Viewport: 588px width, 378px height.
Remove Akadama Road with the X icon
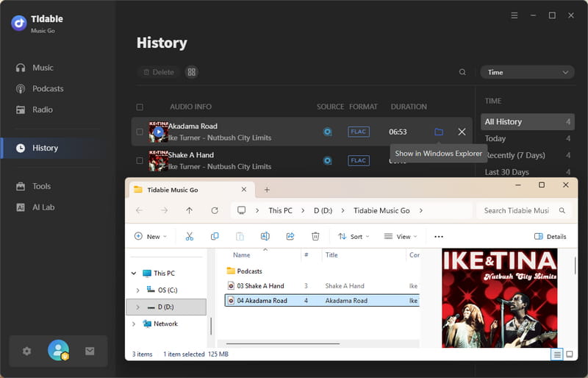(x=462, y=132)
